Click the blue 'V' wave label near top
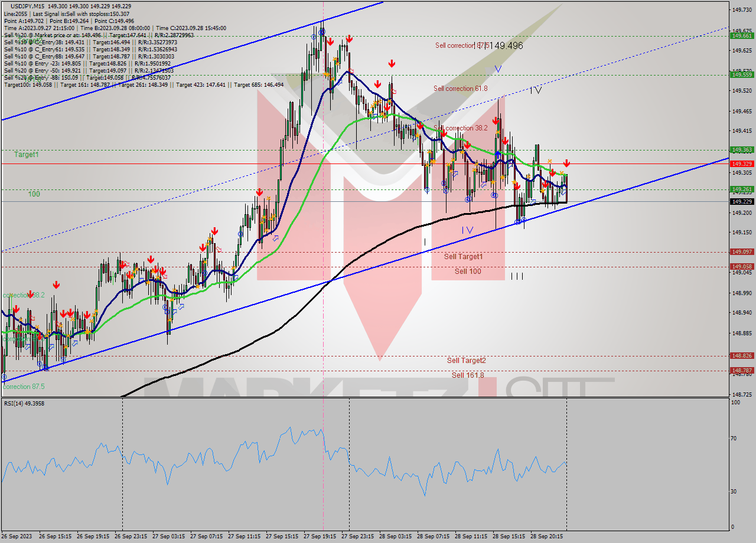 [x=498, y=69]
